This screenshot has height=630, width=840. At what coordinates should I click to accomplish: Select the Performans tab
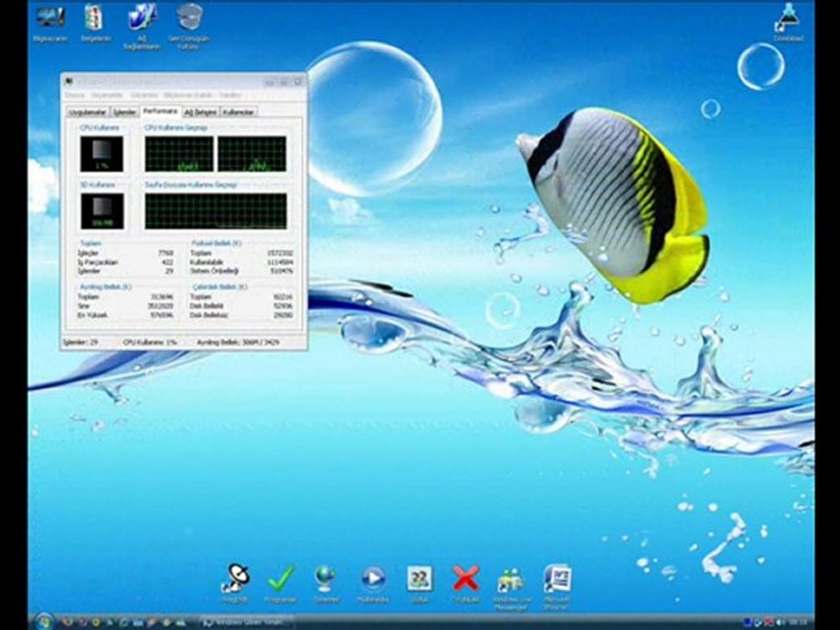[x=160, y=111]
